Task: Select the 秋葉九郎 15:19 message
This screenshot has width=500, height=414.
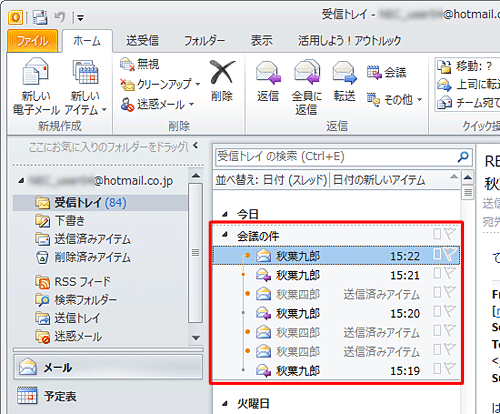Action: point(336,370)
